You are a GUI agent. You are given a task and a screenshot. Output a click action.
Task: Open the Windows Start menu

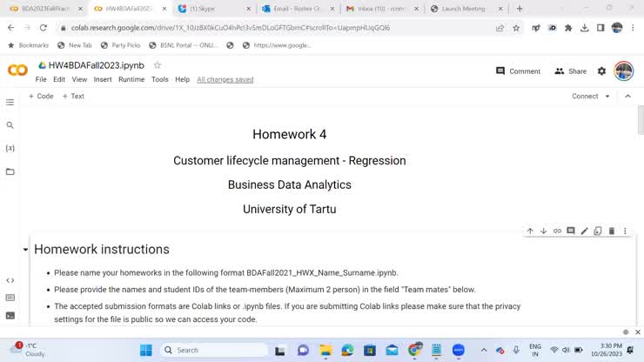click(x=146, y=350)
